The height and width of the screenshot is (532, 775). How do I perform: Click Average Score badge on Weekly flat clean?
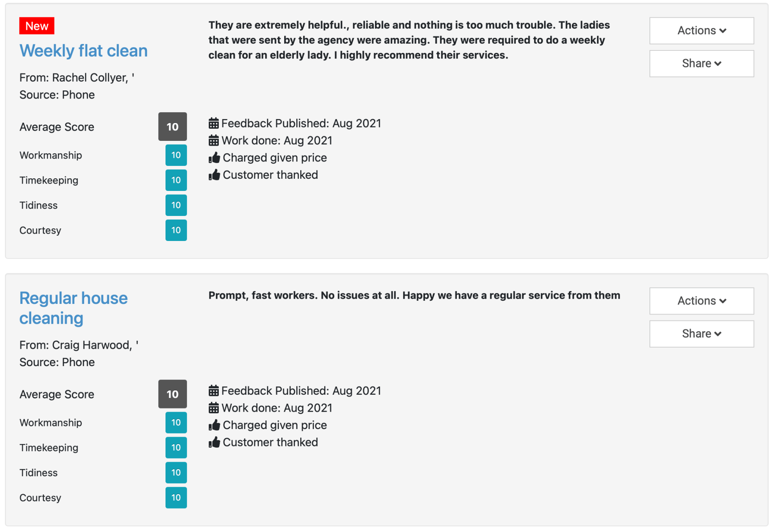pyautogui.click(x=172, y=127)
